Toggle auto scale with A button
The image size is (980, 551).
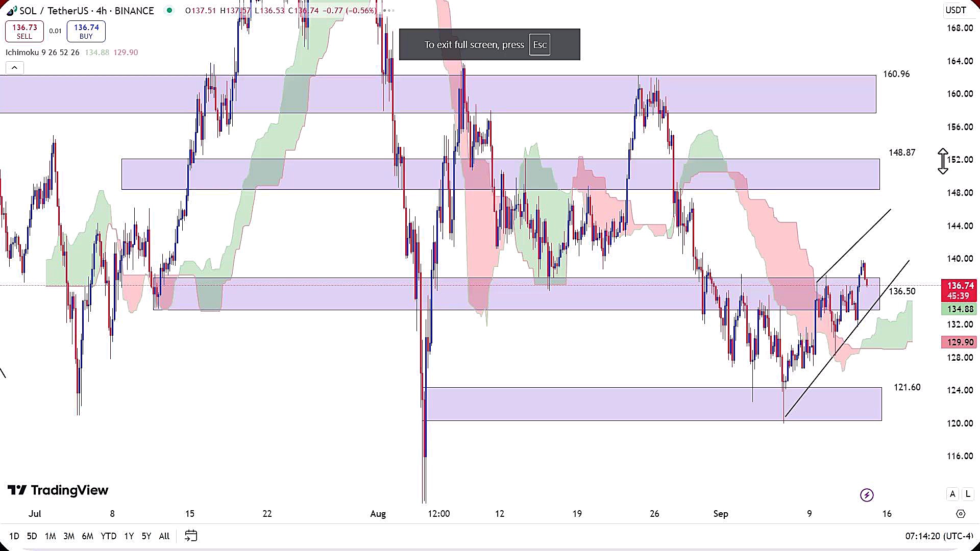coord(952,494)
